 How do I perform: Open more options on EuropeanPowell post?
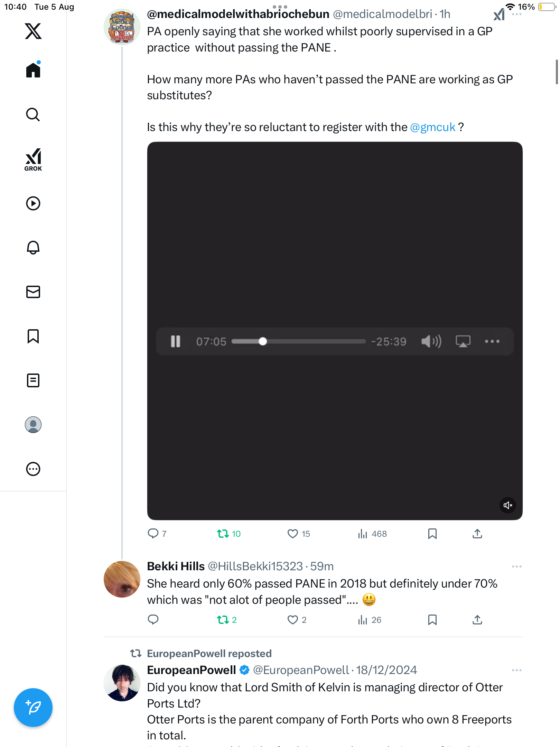pos(516,670)
